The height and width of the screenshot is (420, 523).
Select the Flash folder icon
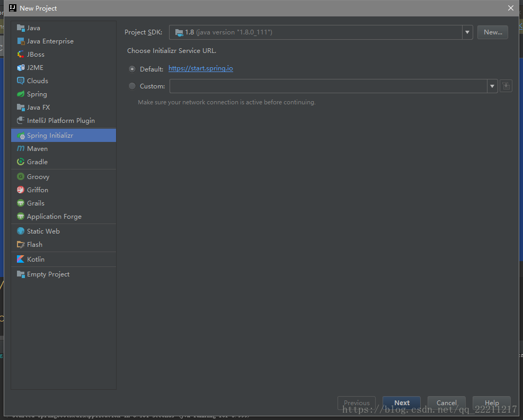[x=21, y=244]
